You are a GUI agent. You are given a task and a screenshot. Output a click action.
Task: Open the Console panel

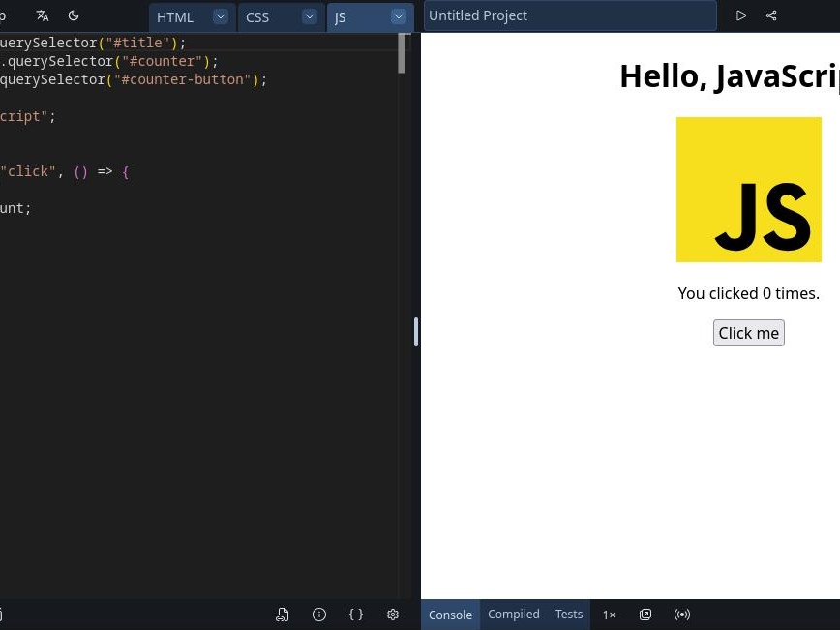tap(450, 615)
